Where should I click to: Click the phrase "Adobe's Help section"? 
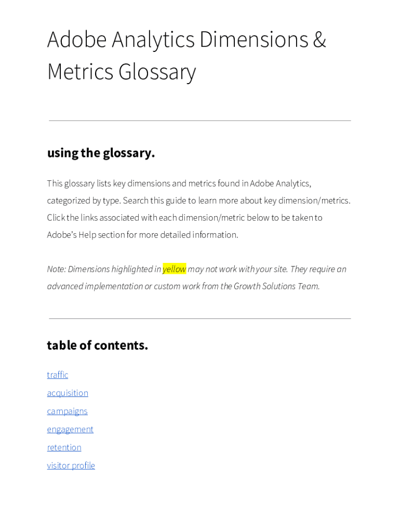pos(85,235)
